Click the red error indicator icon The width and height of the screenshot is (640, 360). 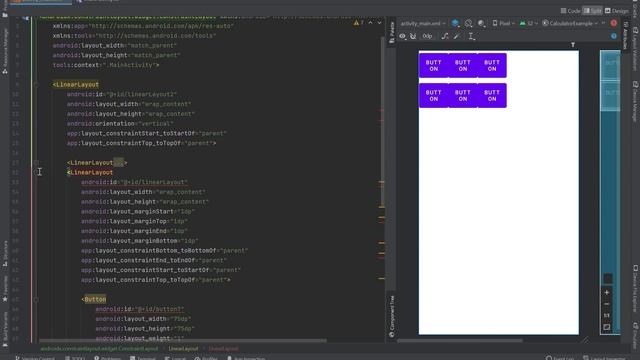point(613,23)
